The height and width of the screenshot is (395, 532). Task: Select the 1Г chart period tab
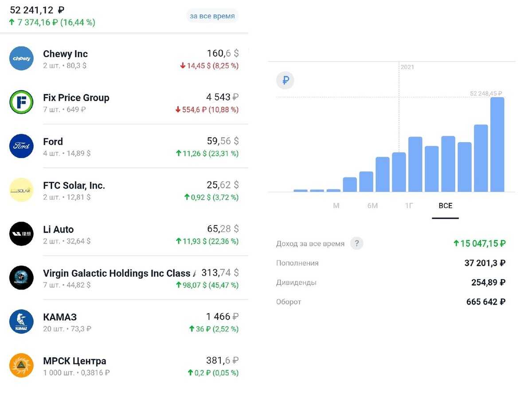point(409,206)
